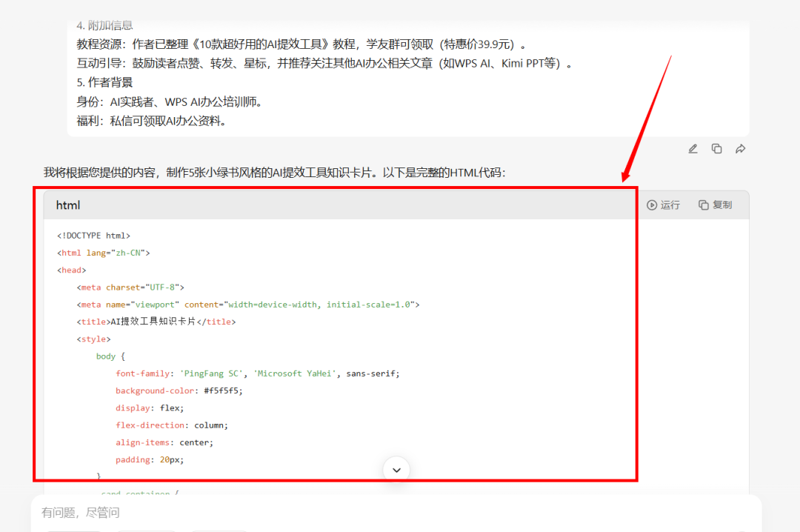Viewport: 800px width, 532px height.
Task: Click the display: flex line
Action: pos(150,408)
